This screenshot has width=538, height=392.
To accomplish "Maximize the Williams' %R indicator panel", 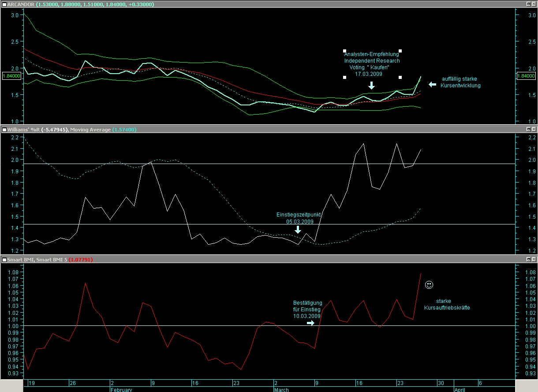I will pyautogui.click(x=529, y=130).
